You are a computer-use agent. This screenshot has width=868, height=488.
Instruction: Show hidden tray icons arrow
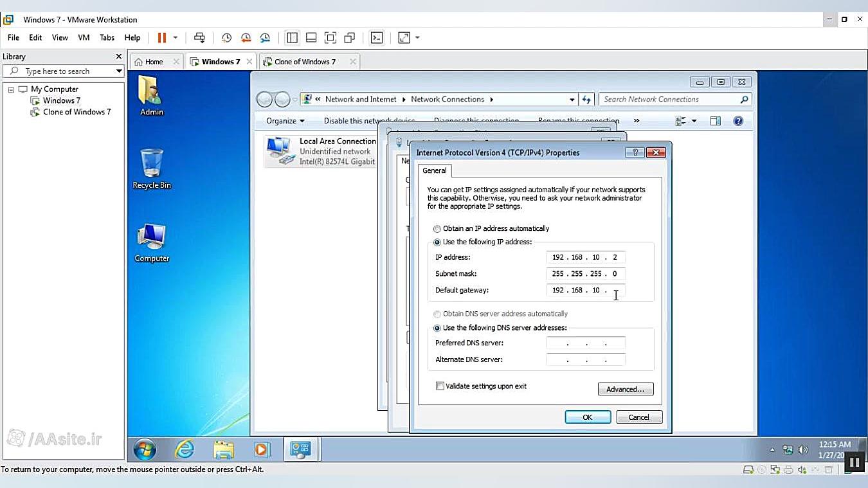[772, 450]
